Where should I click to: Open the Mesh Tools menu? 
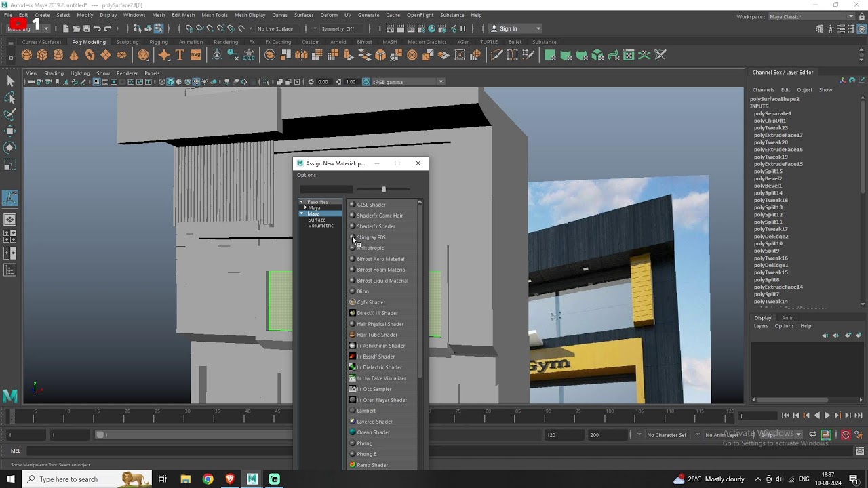(214, 15)
